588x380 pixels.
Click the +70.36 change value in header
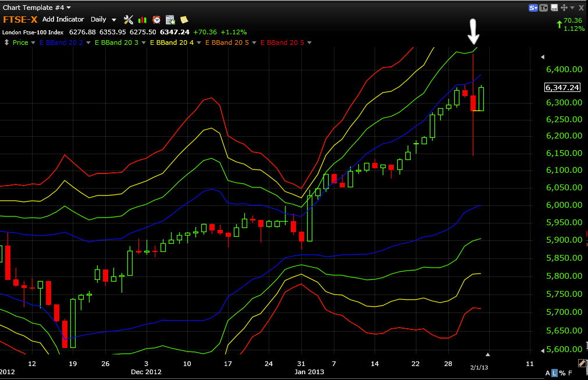(x=205, y=32)
